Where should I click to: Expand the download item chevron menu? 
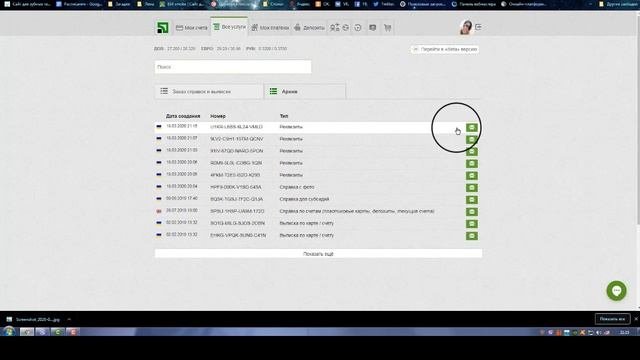click(x=69, y=319)
